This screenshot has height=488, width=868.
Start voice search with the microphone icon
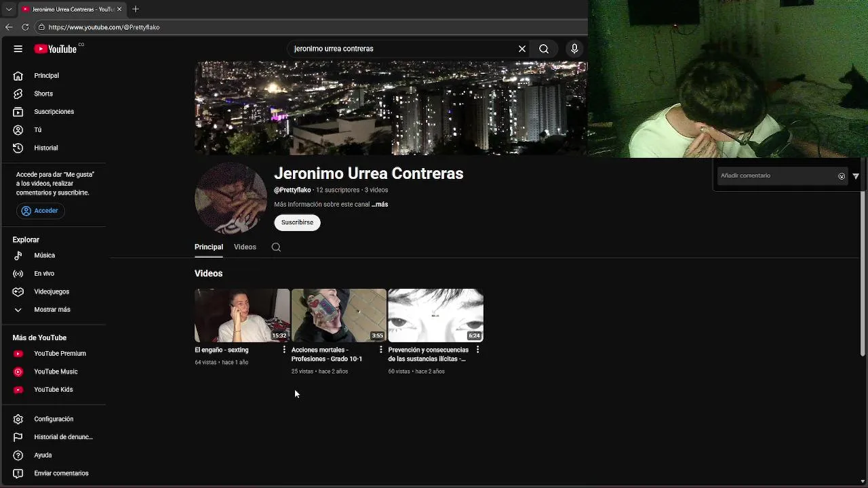[574, 49]
